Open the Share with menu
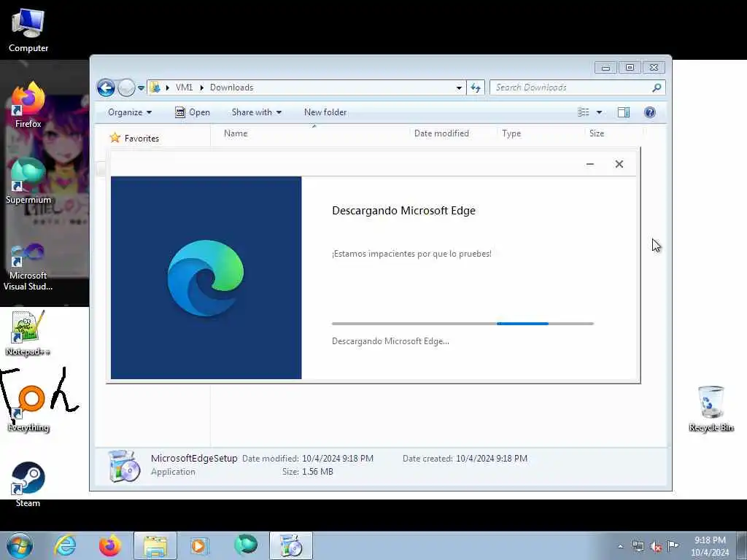This screenshot has height=560, width=747. (x=256, y=112)
